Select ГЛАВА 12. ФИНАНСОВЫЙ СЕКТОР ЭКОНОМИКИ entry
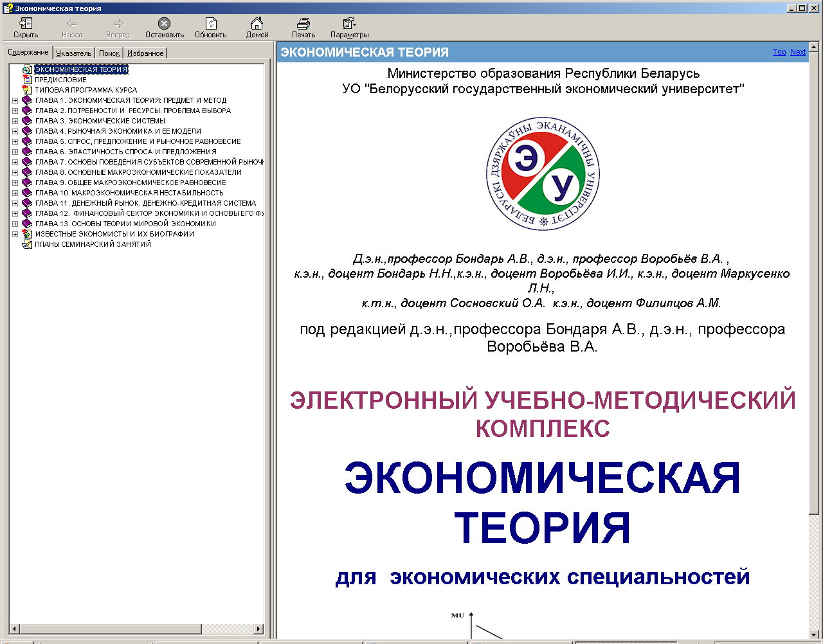The image size is (823, 644). [x=149, y=213]
